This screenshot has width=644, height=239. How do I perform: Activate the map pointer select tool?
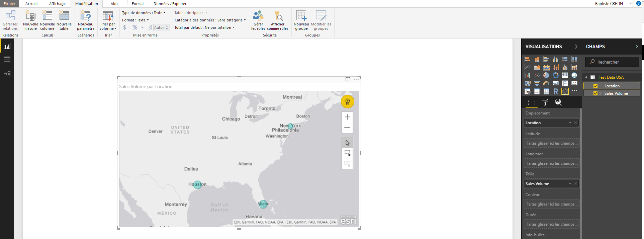tap(347, 143)
